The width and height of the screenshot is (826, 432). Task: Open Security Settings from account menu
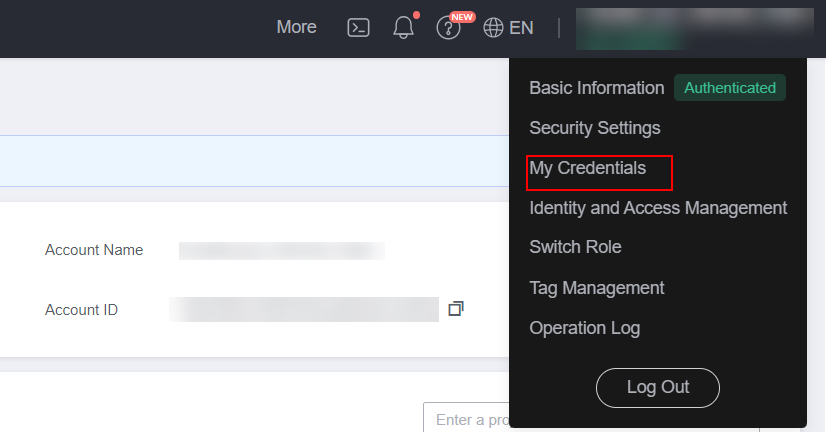595,128
